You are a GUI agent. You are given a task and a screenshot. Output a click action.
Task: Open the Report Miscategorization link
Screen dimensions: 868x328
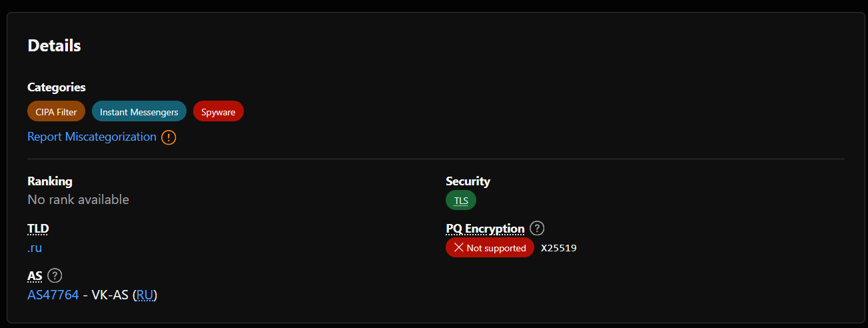(92, 137)
